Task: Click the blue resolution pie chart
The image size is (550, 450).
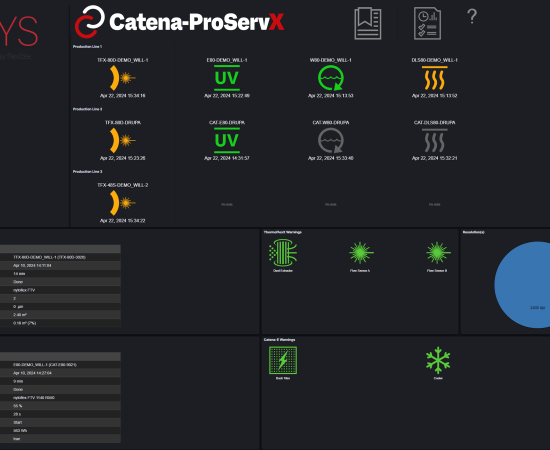Action: 523,284
